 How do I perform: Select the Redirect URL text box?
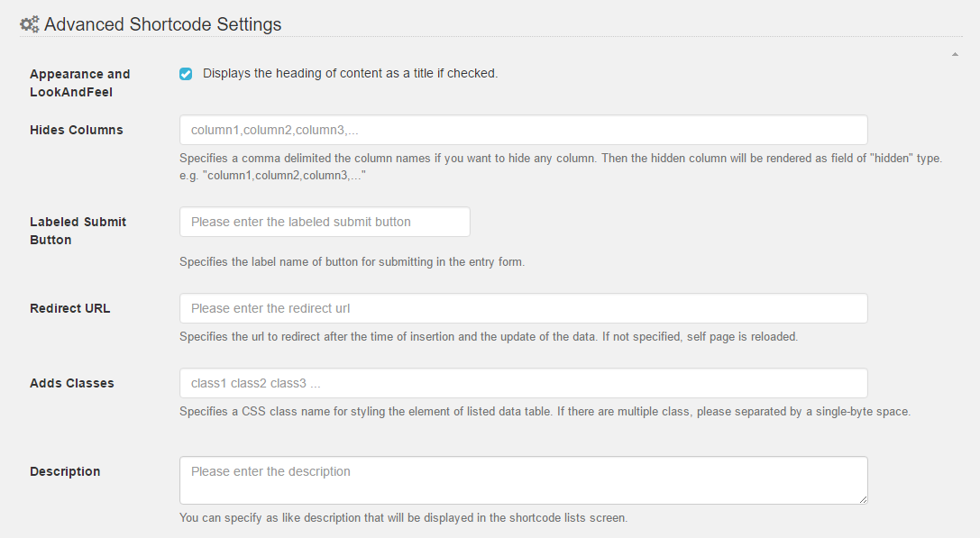(x=523, y=308)
